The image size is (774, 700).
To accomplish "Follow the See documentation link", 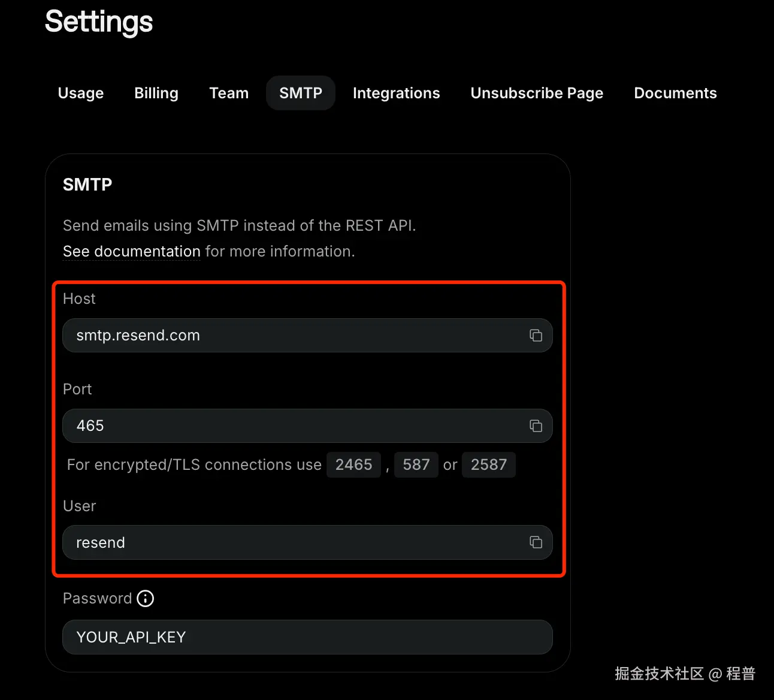I will point(132,252).
